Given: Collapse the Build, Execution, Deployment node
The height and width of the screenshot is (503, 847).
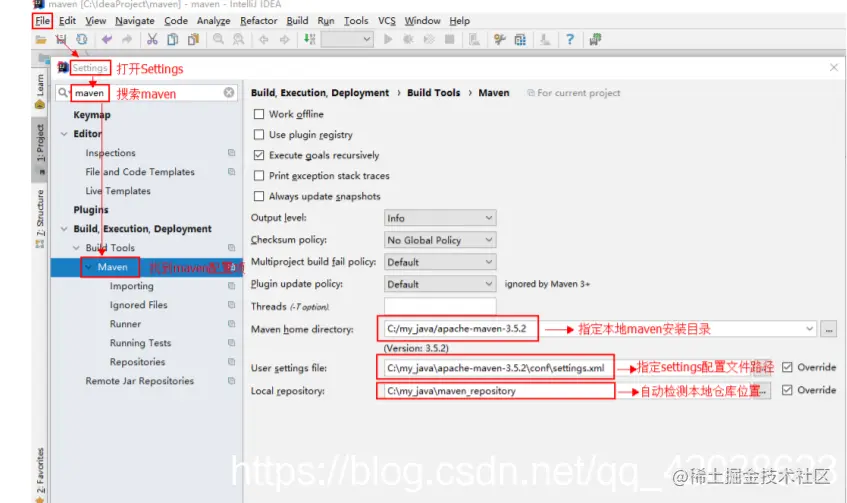Looking at the screenshot, I should [x=64, y=229].
